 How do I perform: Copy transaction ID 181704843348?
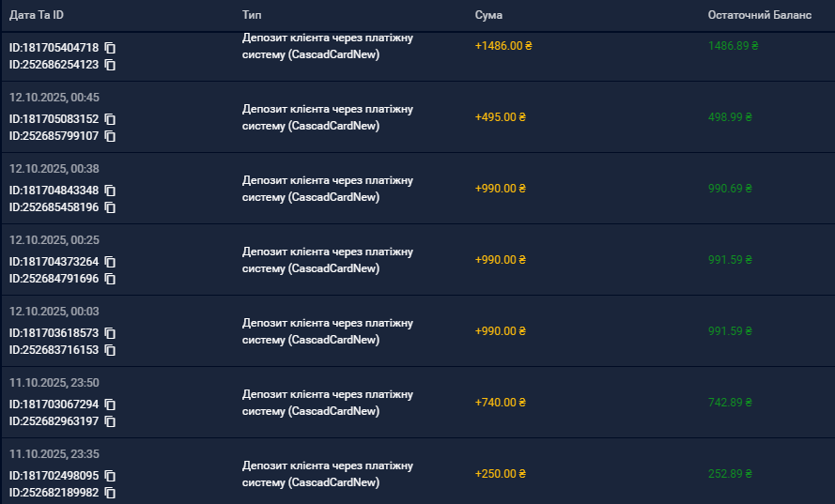point(110,191)
